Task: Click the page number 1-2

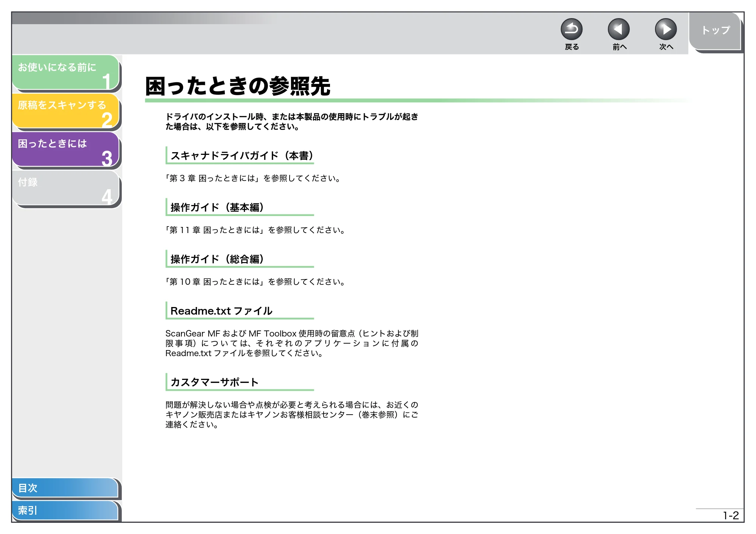Action: [x=731, y=515]
